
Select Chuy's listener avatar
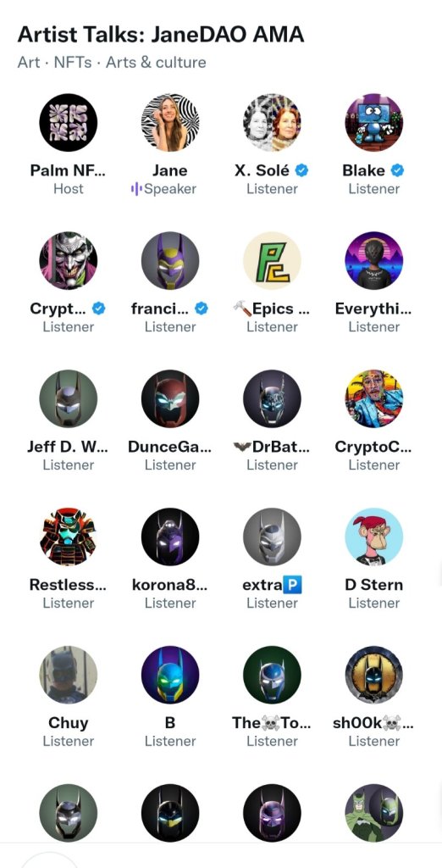tap(69, 674)
